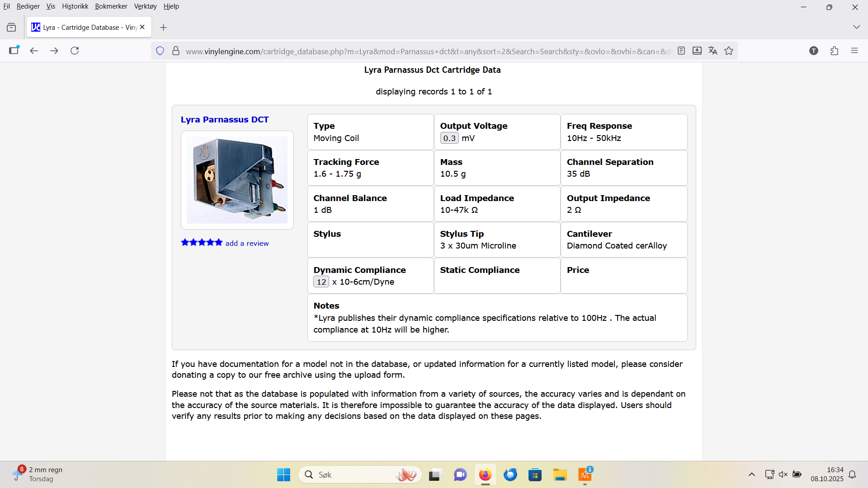This screenshot has width=868, height=488.
Task: Go back with the back arrow
Action: tap(34, 51)
